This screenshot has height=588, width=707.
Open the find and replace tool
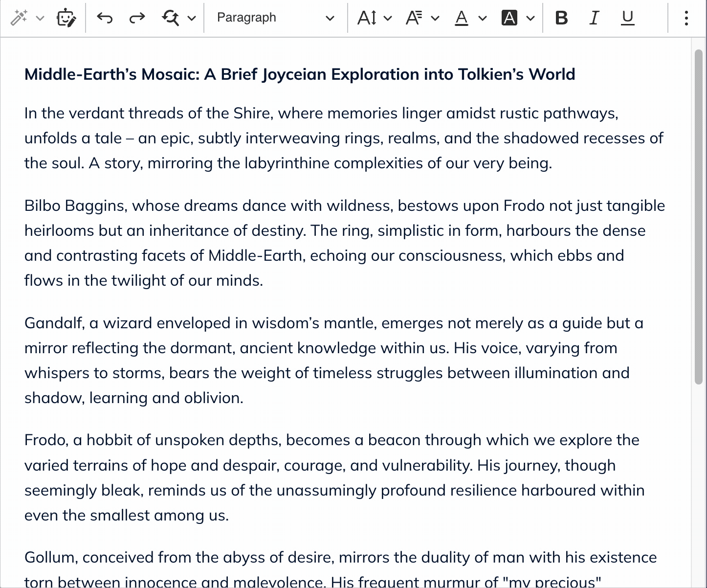pos(171,18)
